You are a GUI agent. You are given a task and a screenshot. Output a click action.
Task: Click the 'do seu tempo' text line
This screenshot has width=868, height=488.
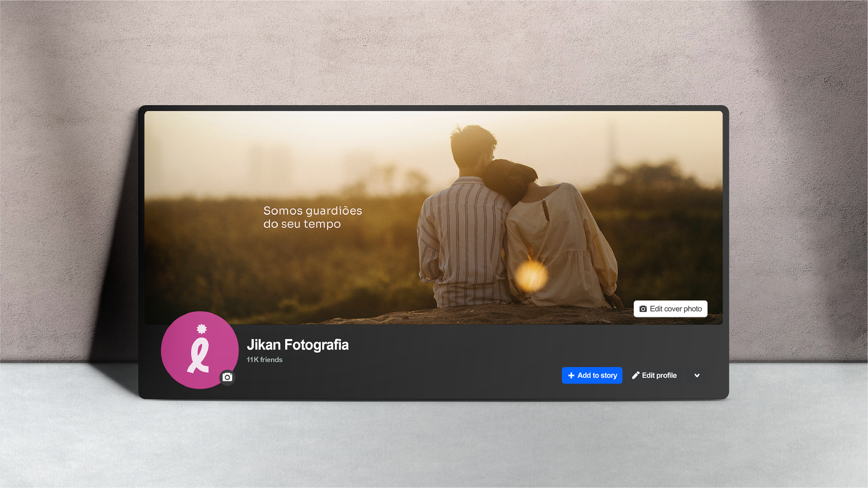click(302, 224)
